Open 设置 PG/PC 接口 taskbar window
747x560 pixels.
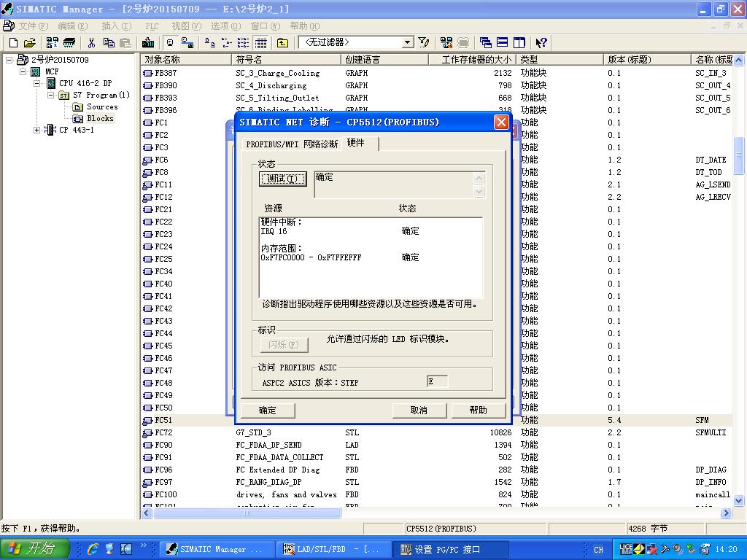[450, 550]
